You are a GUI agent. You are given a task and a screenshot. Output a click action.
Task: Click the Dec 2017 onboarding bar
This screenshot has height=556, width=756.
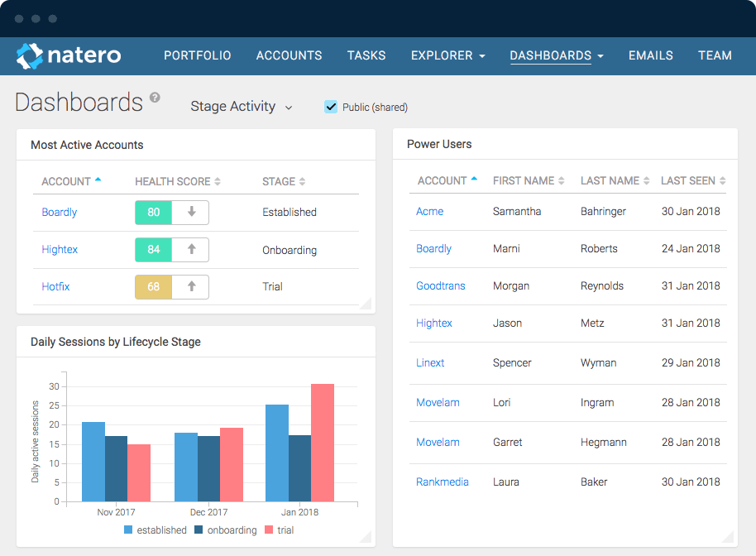coord(208,469)
